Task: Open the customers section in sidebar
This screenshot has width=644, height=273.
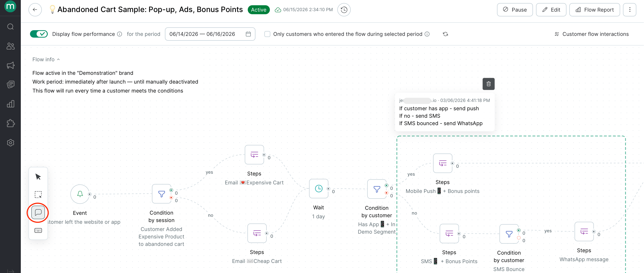Action: coord(11,46)
